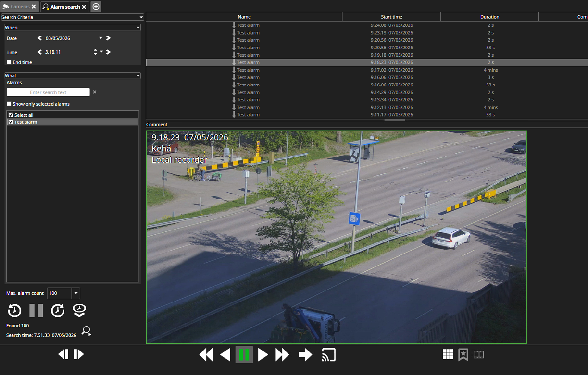Jump to live with right arrow
Viewport: 588px width, 375px height.
tap(305, 355)
